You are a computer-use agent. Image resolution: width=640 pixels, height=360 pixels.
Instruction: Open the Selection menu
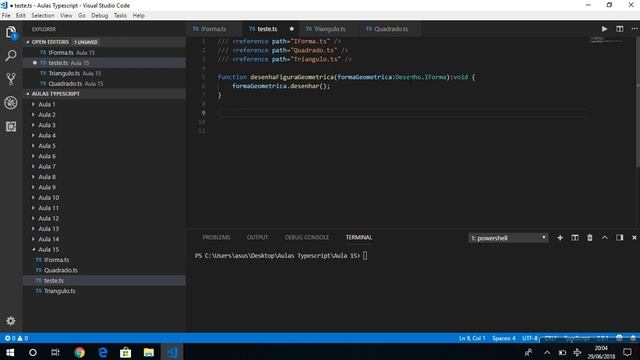(43, 16)
